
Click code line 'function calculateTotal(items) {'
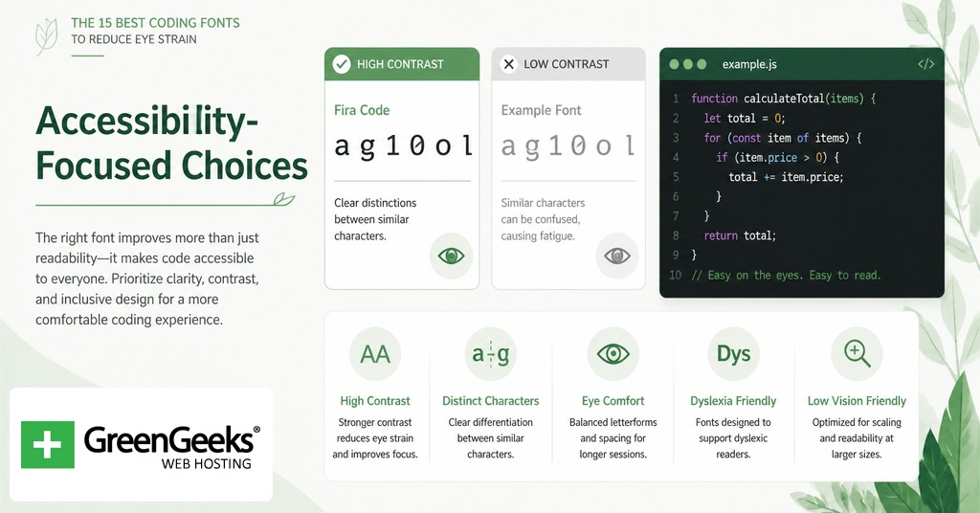click(784, 99)
